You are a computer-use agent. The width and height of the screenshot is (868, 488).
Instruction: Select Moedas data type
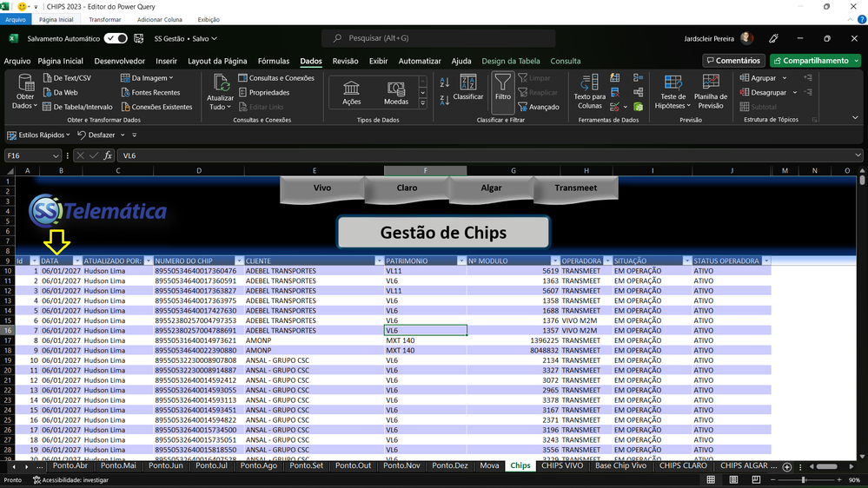point(396,92)
